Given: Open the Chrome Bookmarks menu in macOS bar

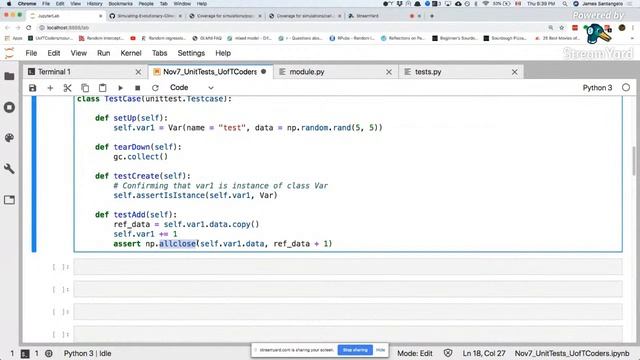Looking at the screenshot, I should pos(120,4).
